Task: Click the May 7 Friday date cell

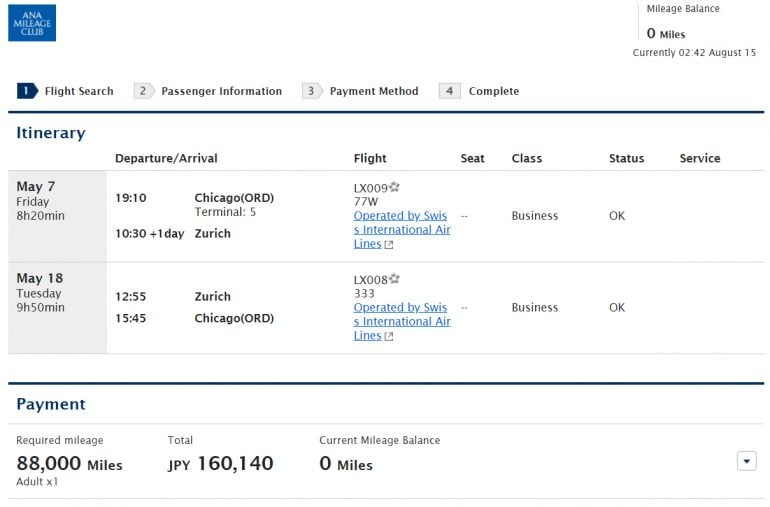Action: coord(56,201)
